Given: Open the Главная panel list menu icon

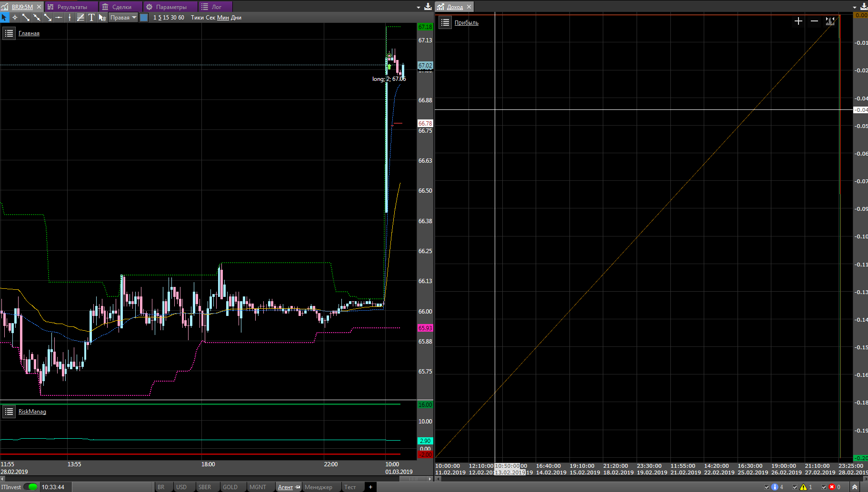Looking at the screenshot, I should coord(9,33).
